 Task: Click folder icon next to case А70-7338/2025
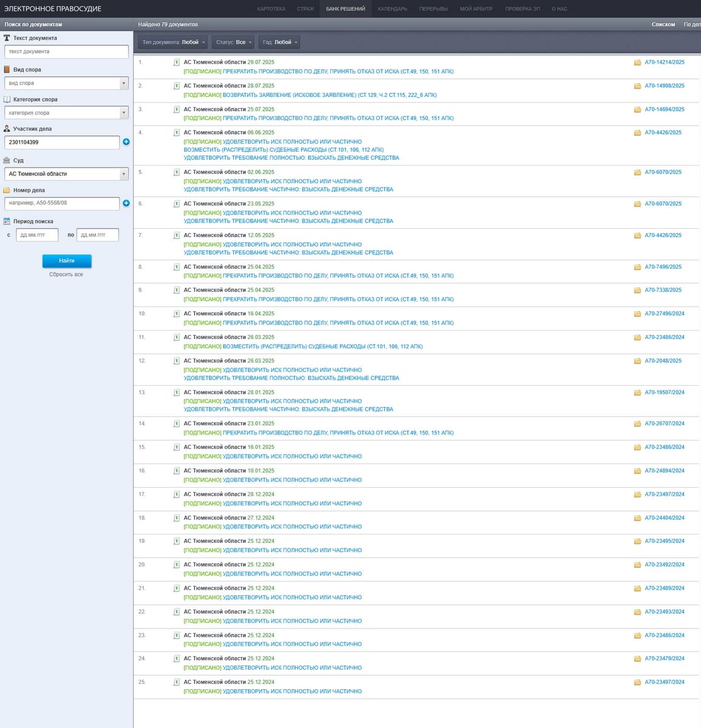(637, 291)
